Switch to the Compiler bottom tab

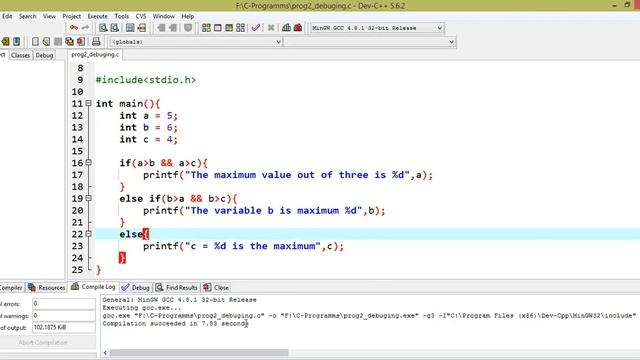pos(11,287)
